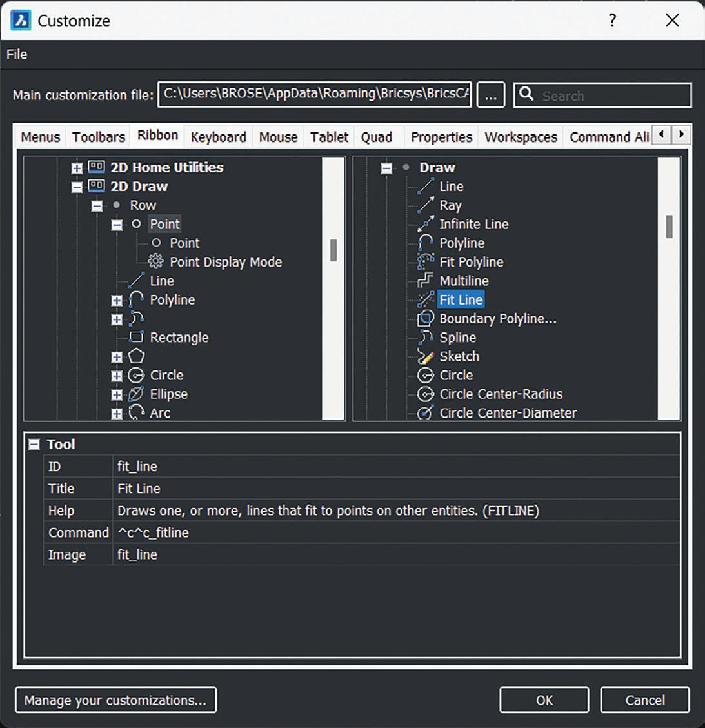The height and width of the screenshot is (728, 705).
Task: Click the Ellipse icon in ribbon tree
Action: point(137,394)
